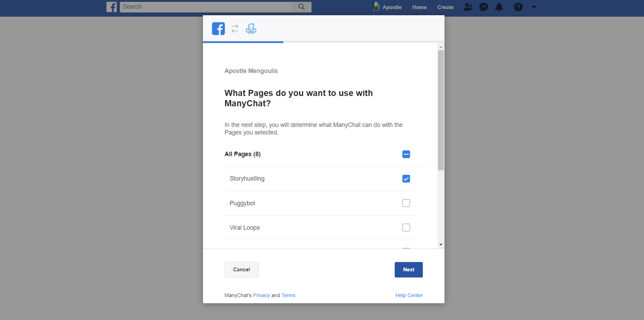
Task: Click the All Pages (8) label
Action: click(x=242, y=154)
